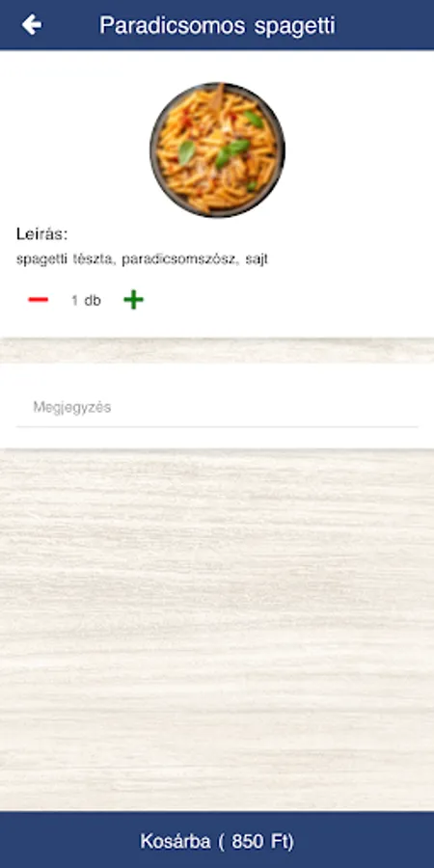Tap 'sajt' in the ingredient list
The height and width of the screenshot is (868, 434).
pos(257,259)
